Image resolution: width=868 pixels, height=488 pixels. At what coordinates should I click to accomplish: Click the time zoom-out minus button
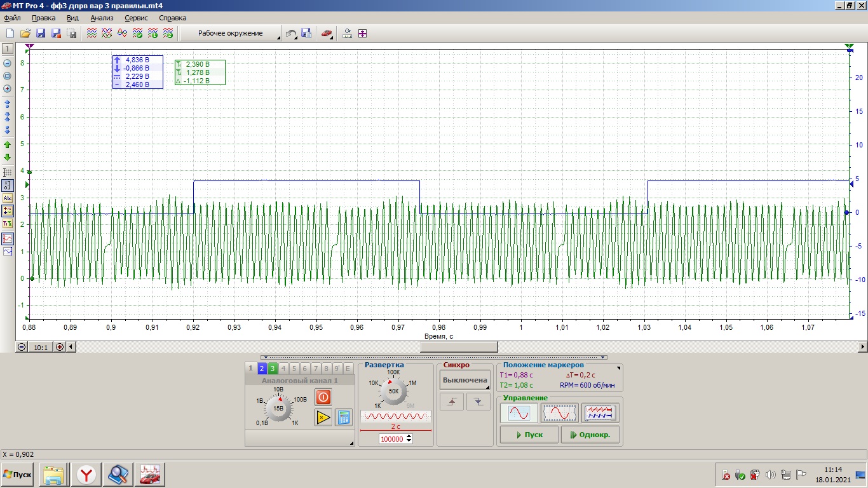point(22,347)
